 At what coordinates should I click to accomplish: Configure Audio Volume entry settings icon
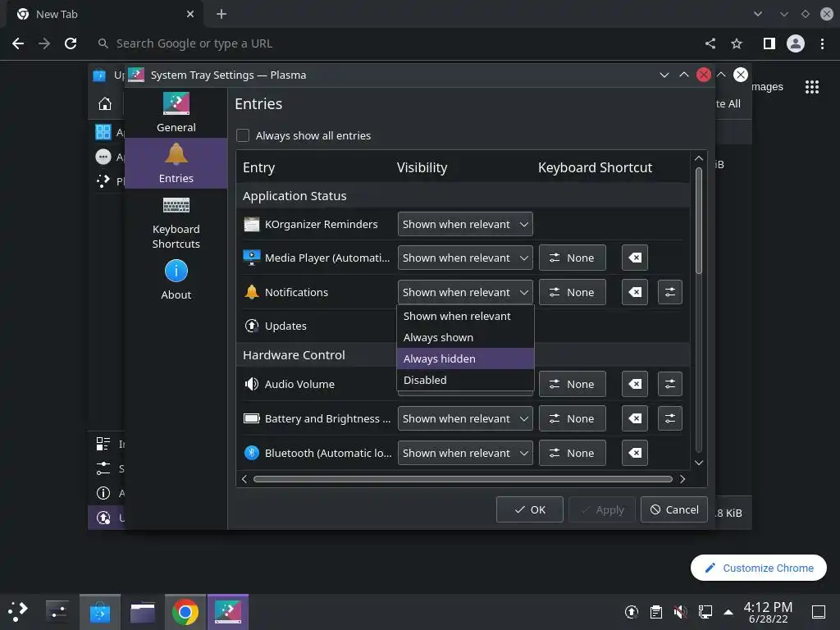coord(669,384)
